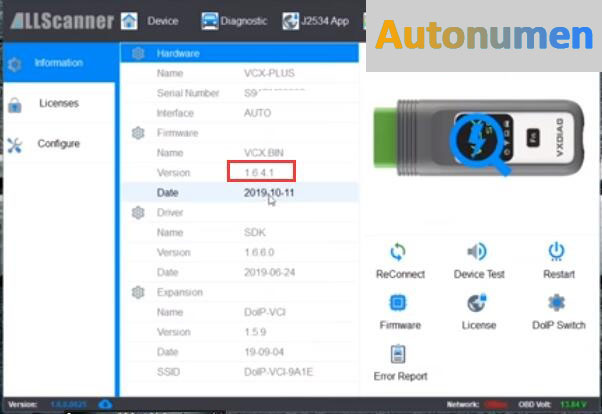The image size is (602, 414).
Task: Click the Information gear icon in the sidebar
Action: click(15, 64)
